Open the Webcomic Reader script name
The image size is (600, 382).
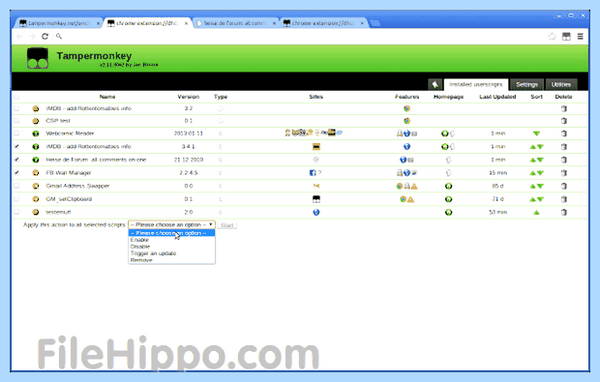point(70,134)
